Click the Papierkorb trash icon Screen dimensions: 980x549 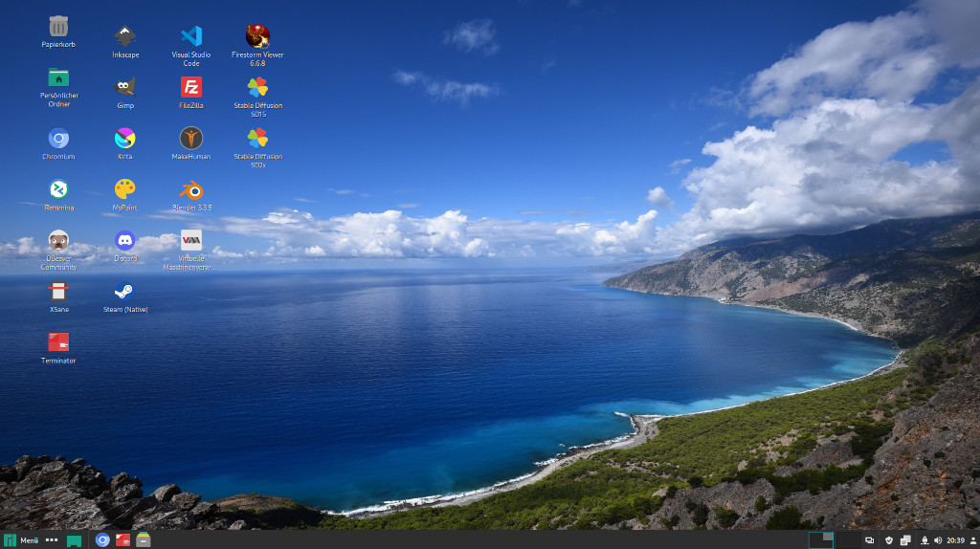[x=58, y=27]
